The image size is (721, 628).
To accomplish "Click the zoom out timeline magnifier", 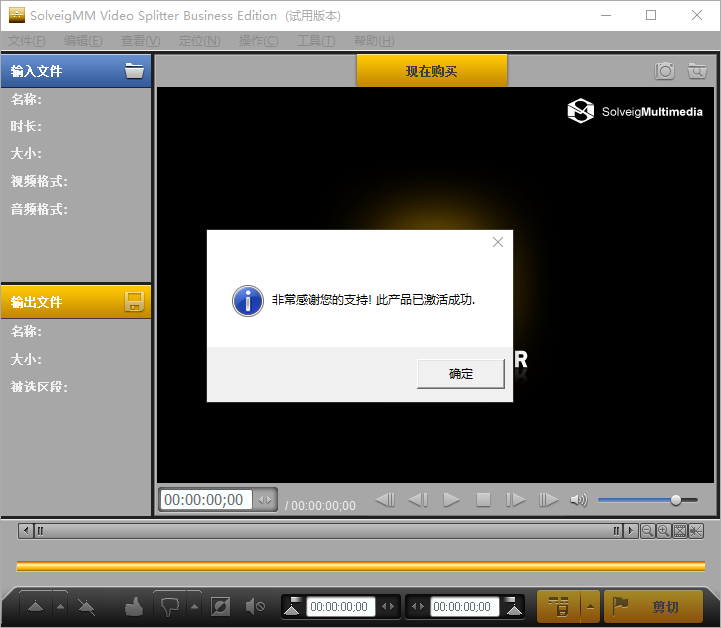I will [648, 531].
